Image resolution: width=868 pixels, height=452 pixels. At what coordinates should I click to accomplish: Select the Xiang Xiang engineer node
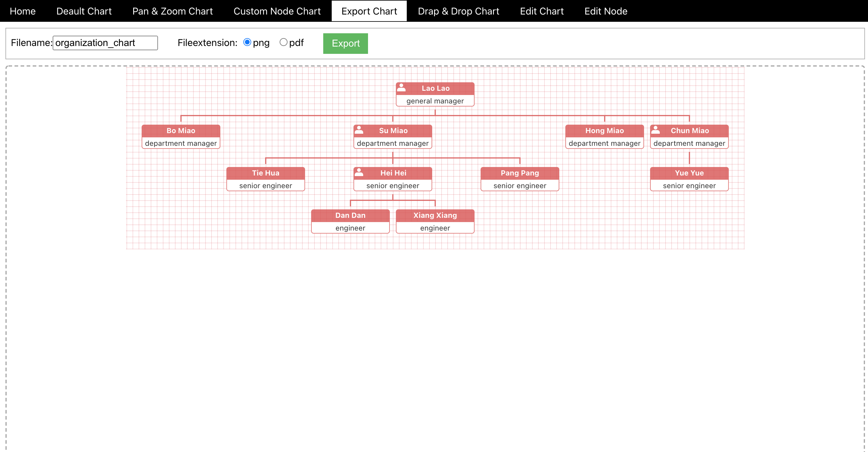pos(435,222)
